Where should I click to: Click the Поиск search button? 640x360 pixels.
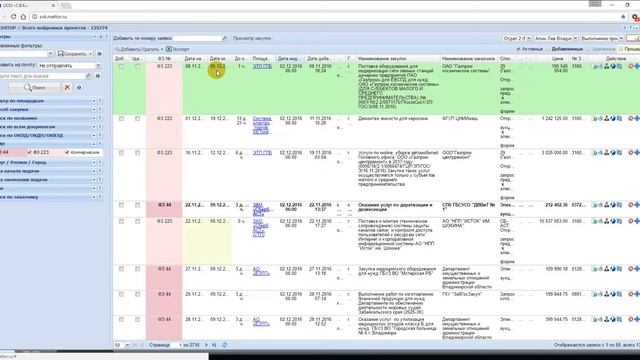click(35, 87)
